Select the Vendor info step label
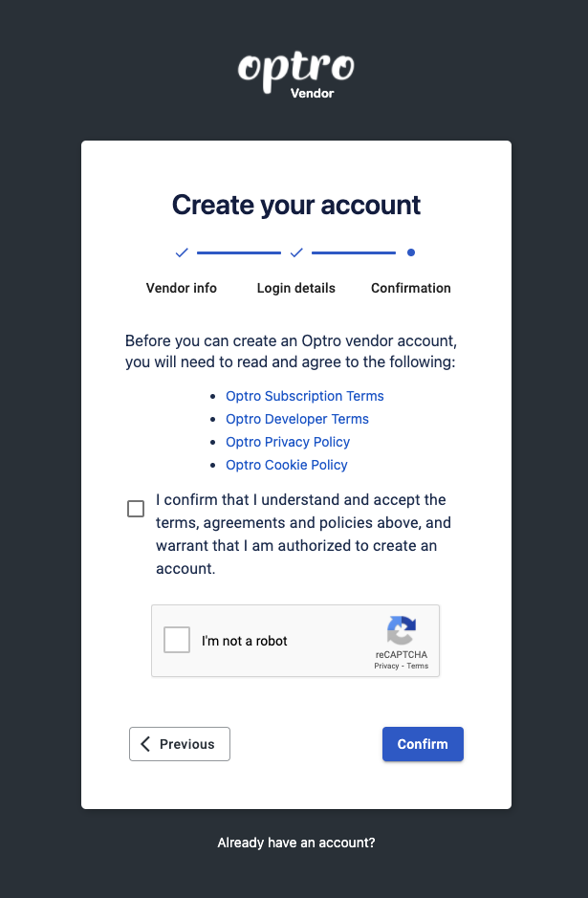The image size is (588, 898). [182, 288]
